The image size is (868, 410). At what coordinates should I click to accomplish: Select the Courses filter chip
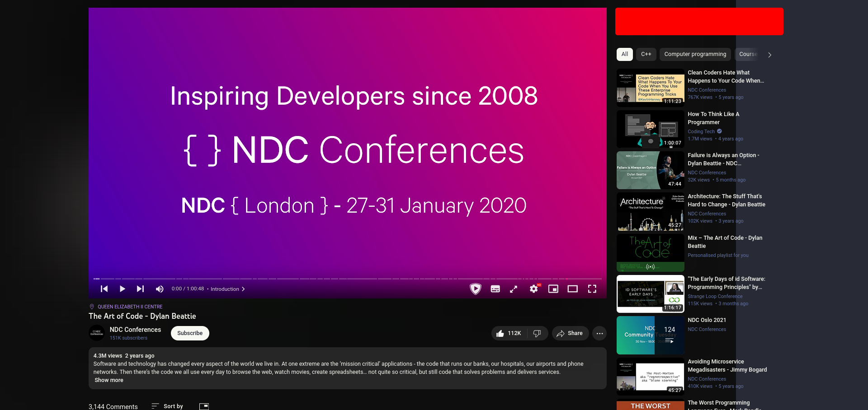748,54
